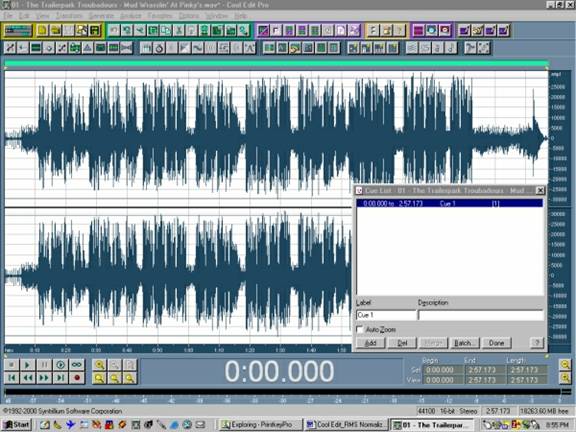Image resolution: width=576 pixels, height=432 pixels.
Task: Open the Options menu
Action: pyautogui.click(x=189, y=16)
